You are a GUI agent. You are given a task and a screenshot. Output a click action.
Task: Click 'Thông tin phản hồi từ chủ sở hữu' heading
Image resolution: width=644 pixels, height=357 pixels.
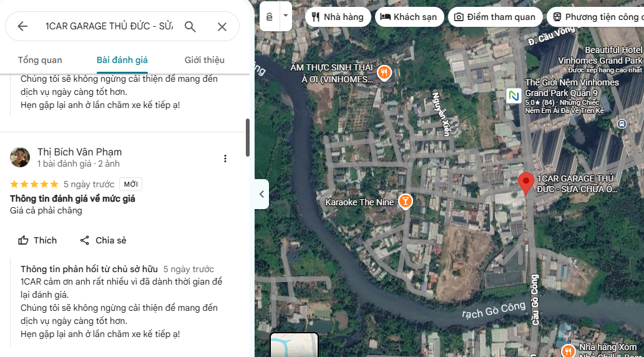pyautogui.click(x=89, y=269)
